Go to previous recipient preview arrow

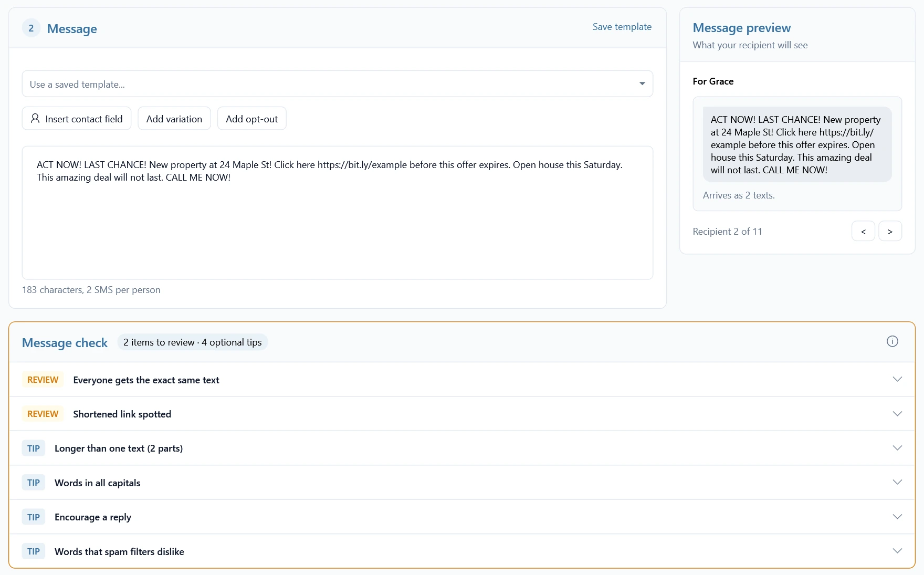[863, 231]
